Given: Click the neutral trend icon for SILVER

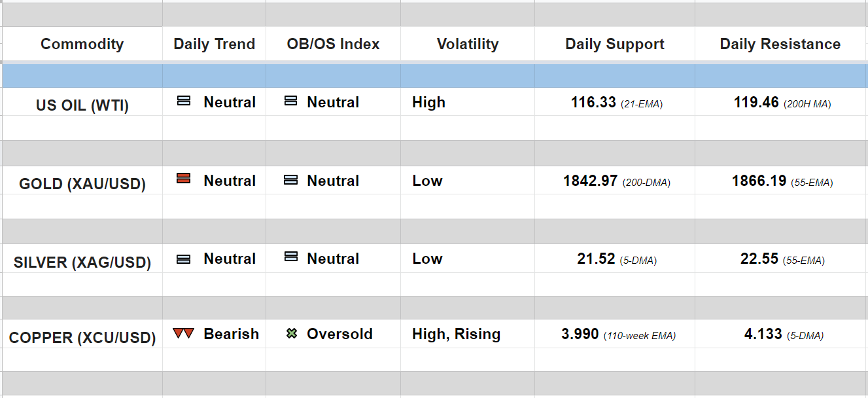Looking at the screenshot, I should [184, 259].
